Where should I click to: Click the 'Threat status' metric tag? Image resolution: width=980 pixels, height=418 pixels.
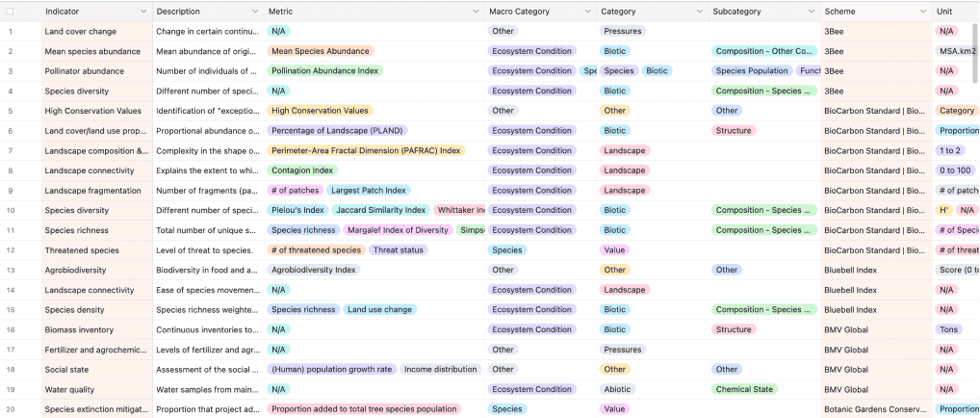point(399,250)
